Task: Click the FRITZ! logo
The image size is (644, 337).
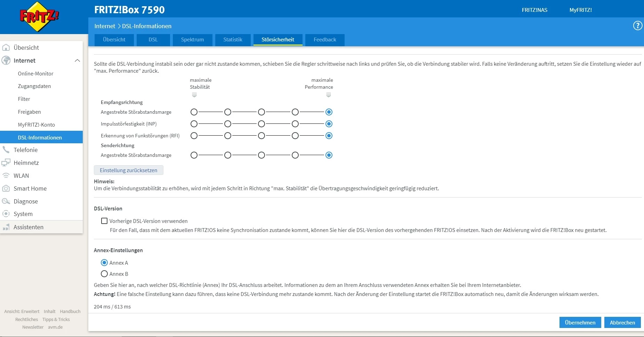Action: pyautogui.click(x=39, y=16)
